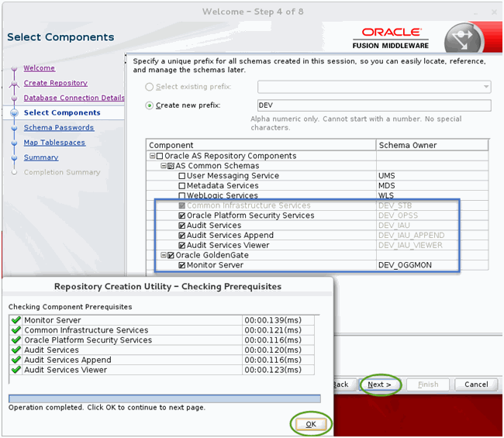Click Oracle Platform Security Services check icon
The image size is (504, 438).
point(16,340)
